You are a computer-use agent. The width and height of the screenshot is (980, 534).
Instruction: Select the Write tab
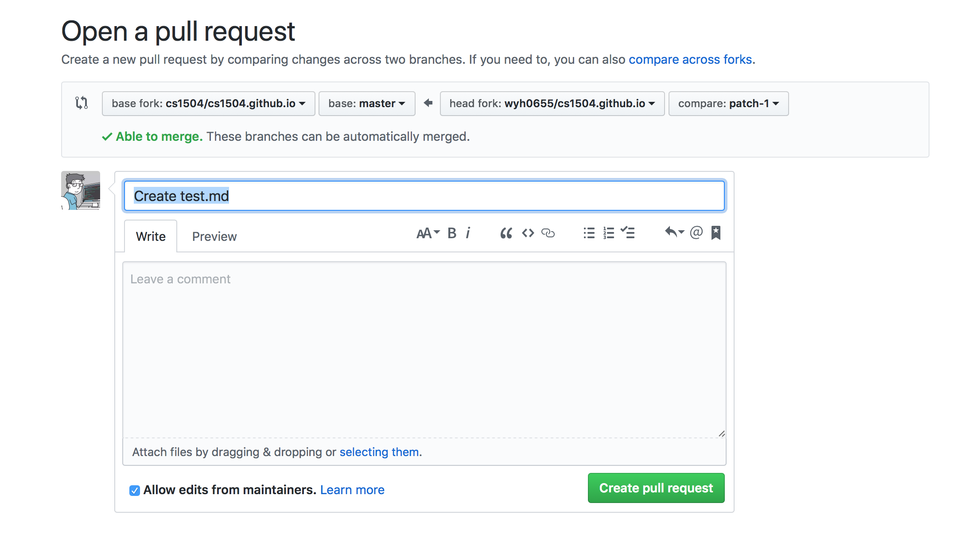[151, 236]
